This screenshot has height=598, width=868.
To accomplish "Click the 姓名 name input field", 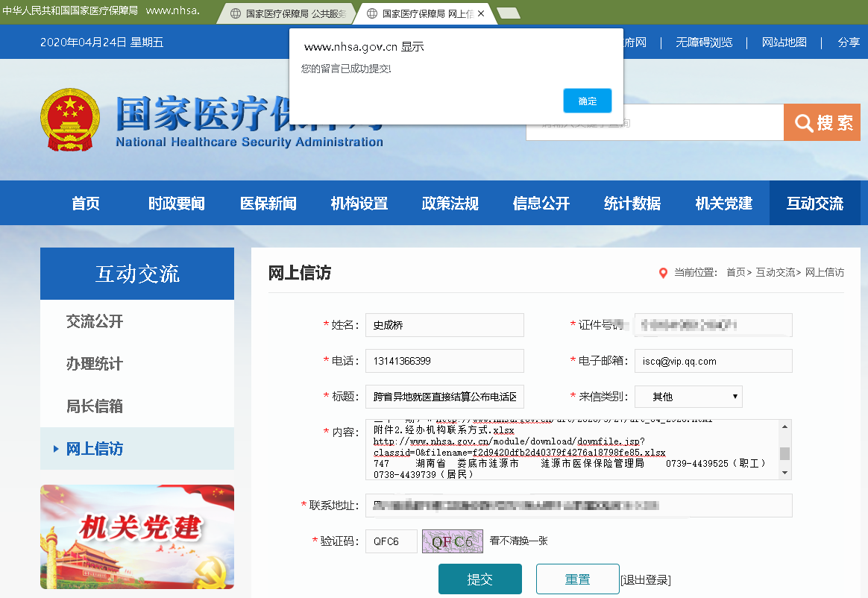I will 444,325.
